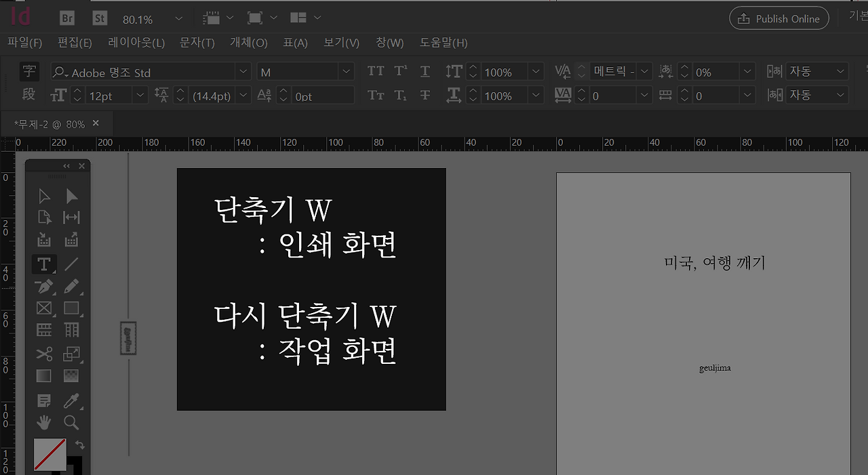Close the 무제-2 document tab
Viewport: 868px width, 475px height.
coord(96,123)
